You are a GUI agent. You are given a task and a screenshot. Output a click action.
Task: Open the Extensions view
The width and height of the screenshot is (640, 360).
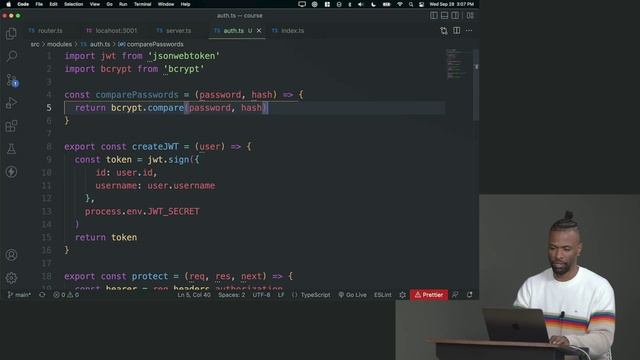coord(11,126)
